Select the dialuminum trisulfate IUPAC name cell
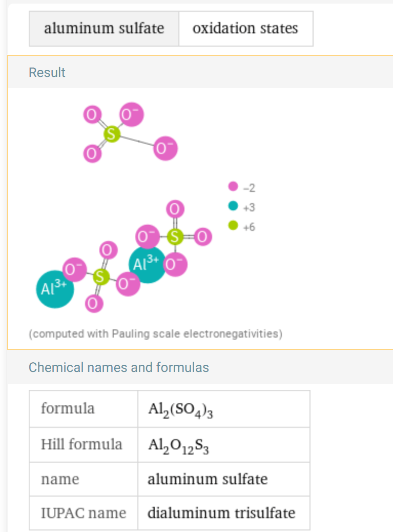Viewport: 393px width, 532px height. click(x=223, y=513)
